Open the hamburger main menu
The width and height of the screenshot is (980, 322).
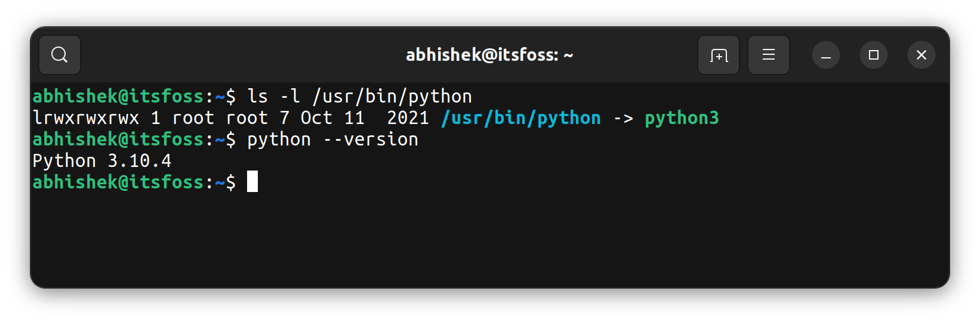point(769,55)
